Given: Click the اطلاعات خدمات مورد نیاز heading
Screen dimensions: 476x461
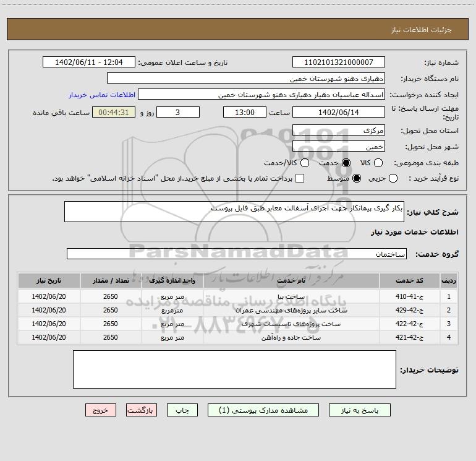Looking at the screenshot, I should coord(414,232).
